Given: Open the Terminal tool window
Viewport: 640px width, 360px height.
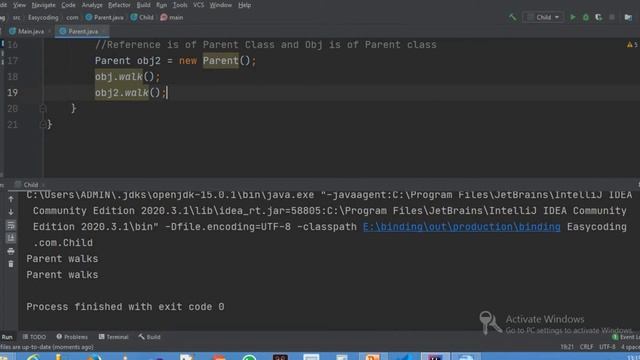Looking at the screenshot, I should pyautogui.click(x=113, y=337).
